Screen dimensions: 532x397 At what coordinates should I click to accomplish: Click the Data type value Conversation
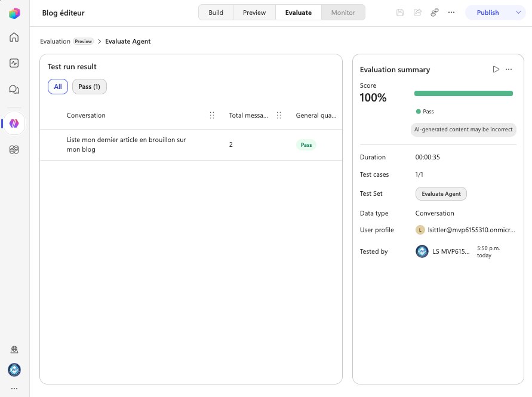click(x=435, y=213)
